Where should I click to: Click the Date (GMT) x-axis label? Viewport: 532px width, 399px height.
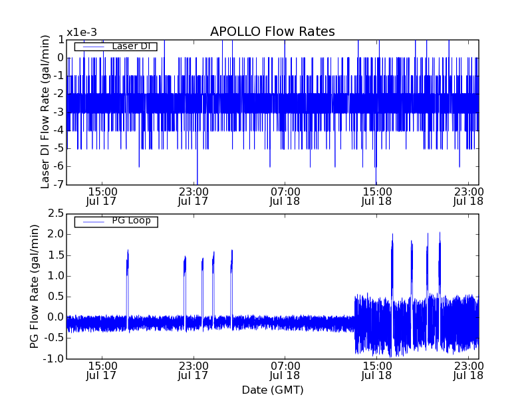272,390
